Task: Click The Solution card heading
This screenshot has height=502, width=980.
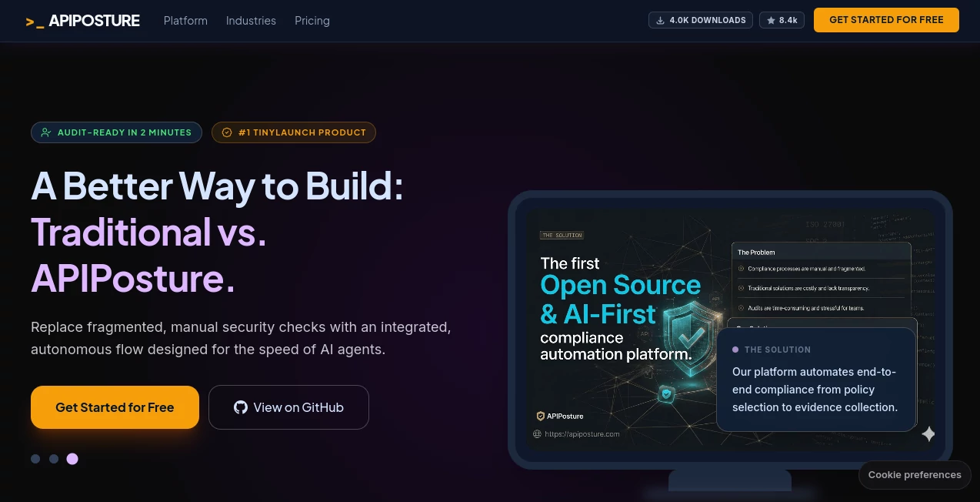Action: (778, 350)
